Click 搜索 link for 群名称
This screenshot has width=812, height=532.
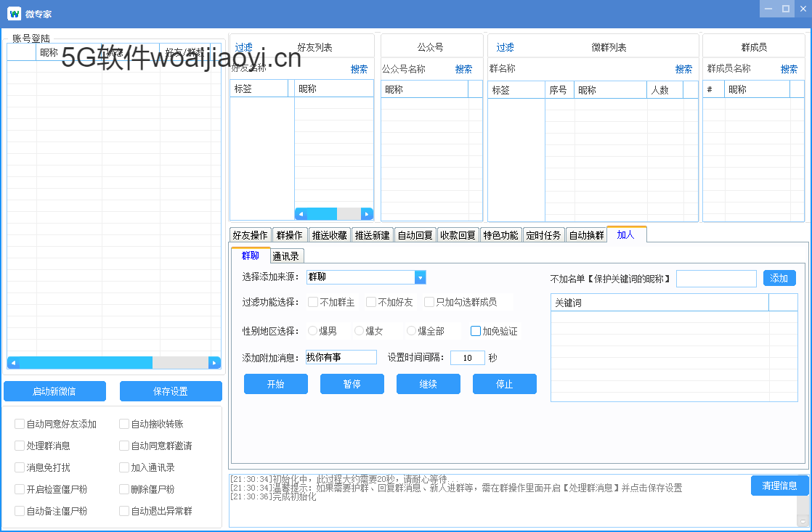pyautogui.click(x=683, y=69)
